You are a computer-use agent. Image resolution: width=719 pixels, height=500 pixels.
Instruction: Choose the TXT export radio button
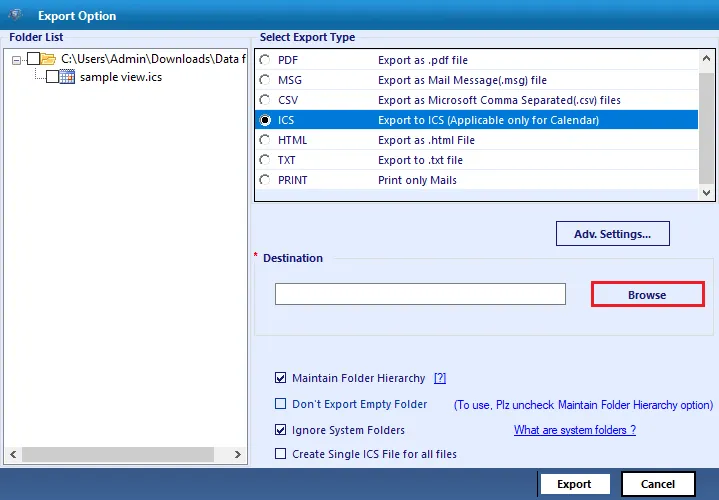pyautogui.click(x=265, y=160)
